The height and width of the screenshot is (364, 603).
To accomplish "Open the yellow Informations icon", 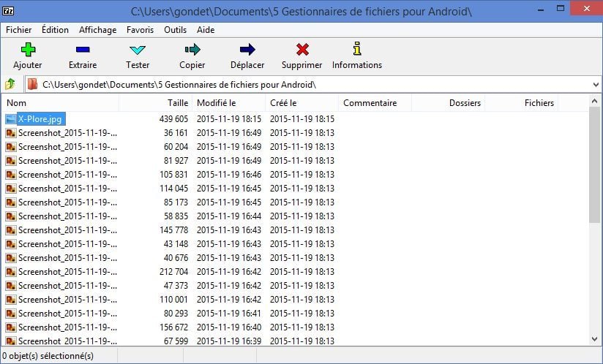I will (x=357, y=50).
